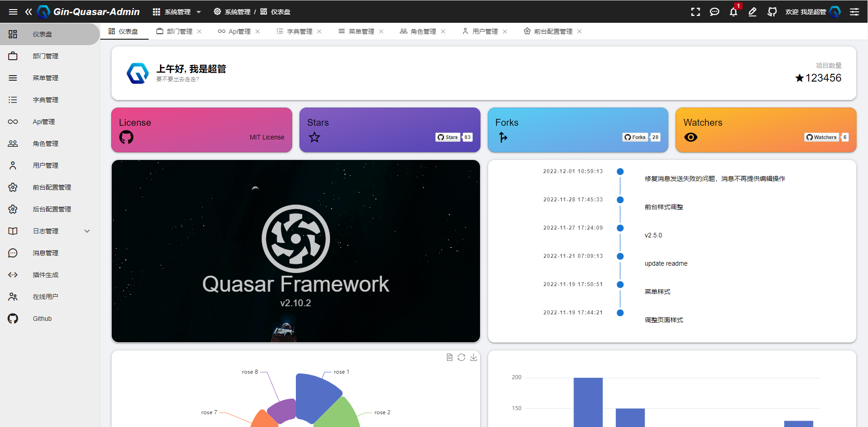Switch to the 仪表盘 tab

pos(124,31)
